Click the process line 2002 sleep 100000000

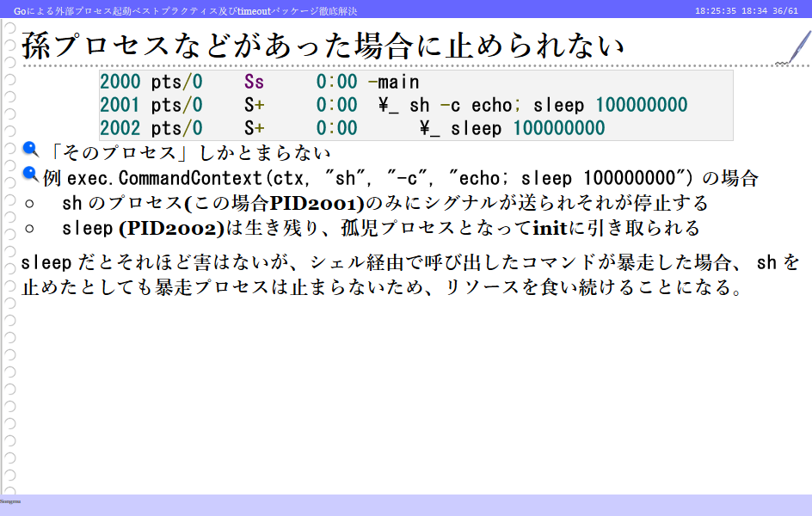(352, 128)
